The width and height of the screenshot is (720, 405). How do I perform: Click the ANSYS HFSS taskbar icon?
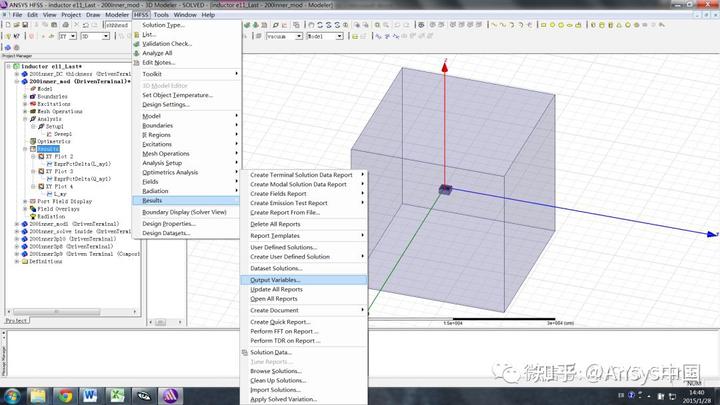[170, 396]
